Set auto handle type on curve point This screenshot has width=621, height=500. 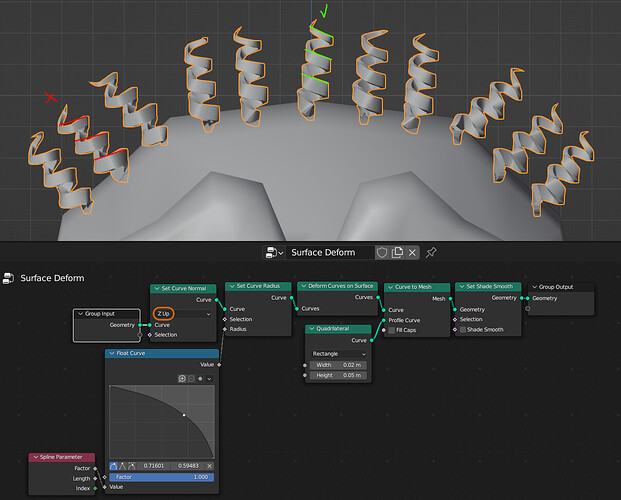(114, 466)
